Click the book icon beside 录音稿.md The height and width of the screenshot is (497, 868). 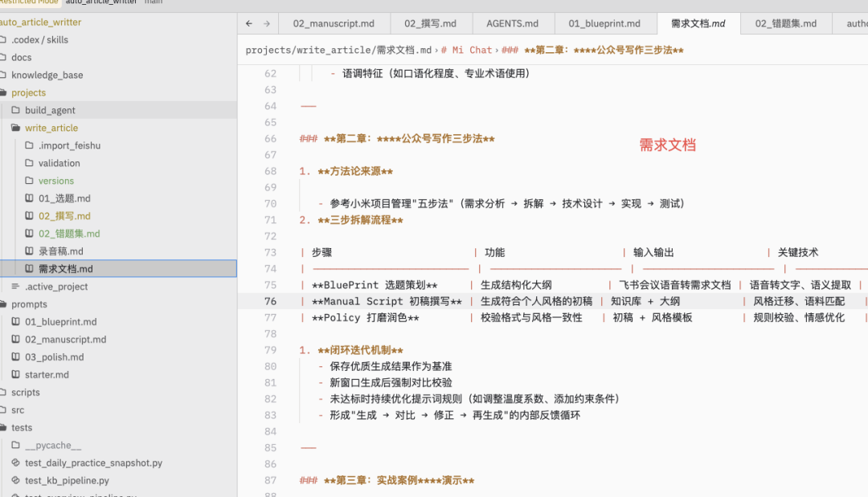tap(30, 251)
